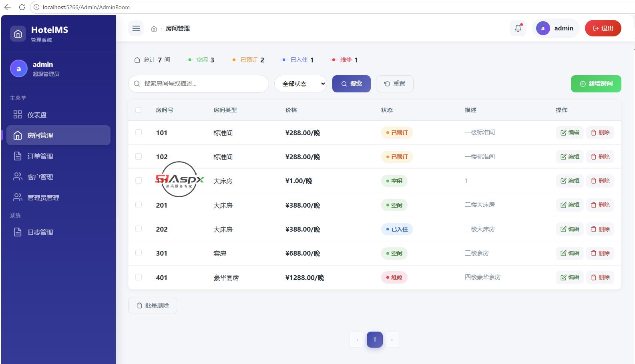This screenshot has height=364, width=635.
Task: Delete the ¥1.00 大床房 row
Action: coord(600,181)
